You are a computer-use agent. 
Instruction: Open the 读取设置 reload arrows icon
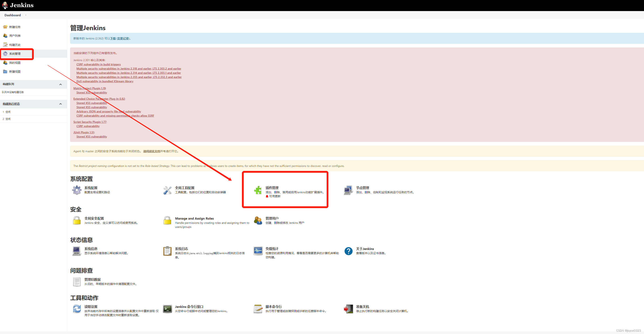(x=77, y=309)
